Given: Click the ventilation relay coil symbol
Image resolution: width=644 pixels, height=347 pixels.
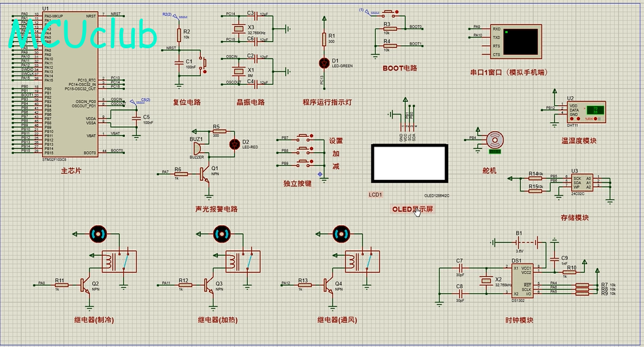Looking at the screenshot, I should 351,260.
